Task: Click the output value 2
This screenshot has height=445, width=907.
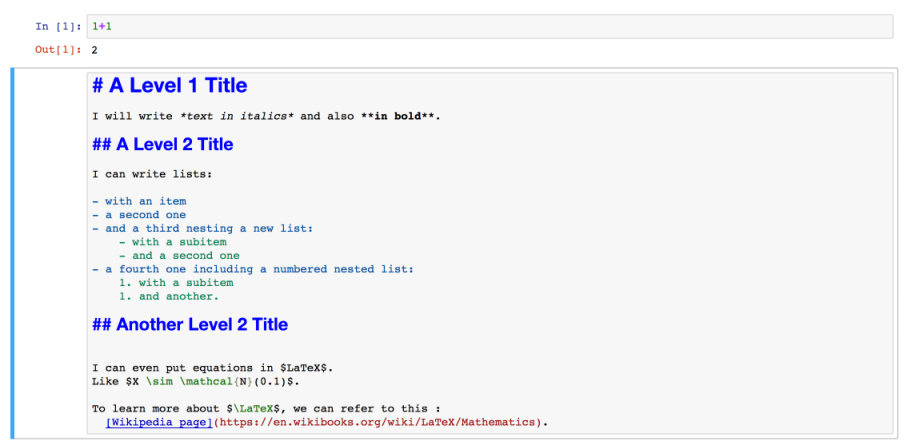Action: pyautogui.click(x=94, y=50)
